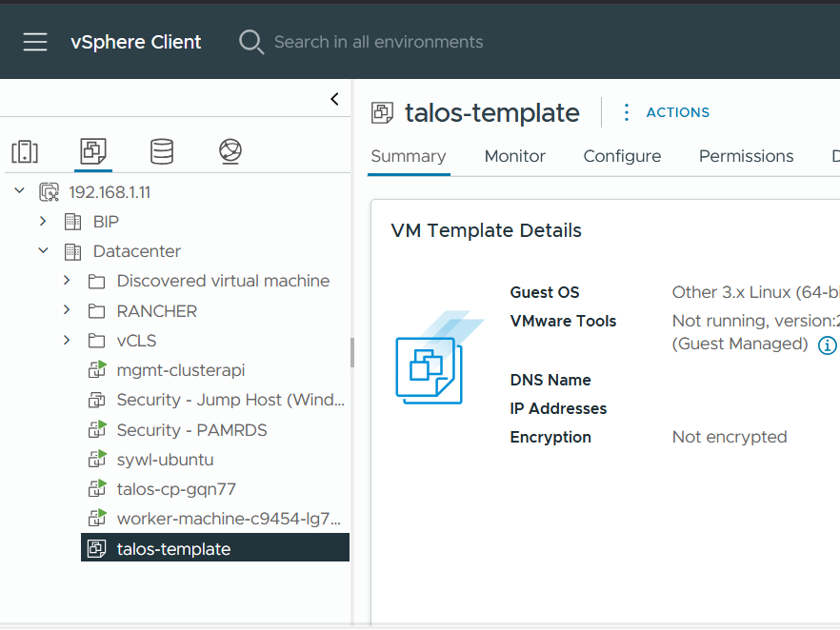Click the Guest OS label
840x630 pixels.
(x=545, y=292)
